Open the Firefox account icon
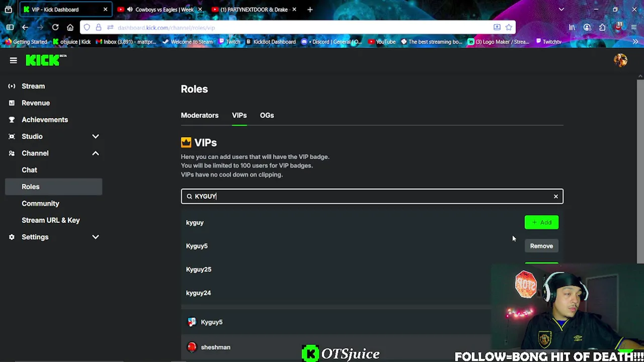Screen dimensions: 644x362 click(587, 27)
